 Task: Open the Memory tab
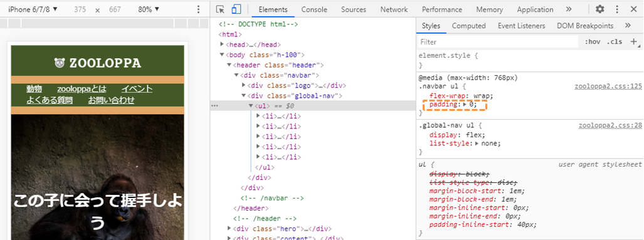(490, 9)
